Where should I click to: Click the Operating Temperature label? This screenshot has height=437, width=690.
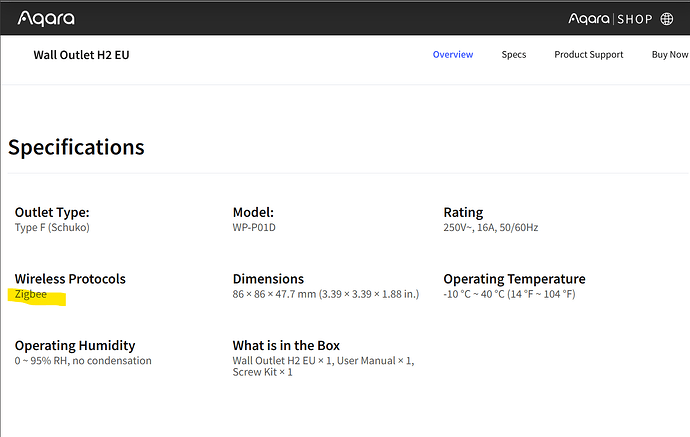point(514,279)
